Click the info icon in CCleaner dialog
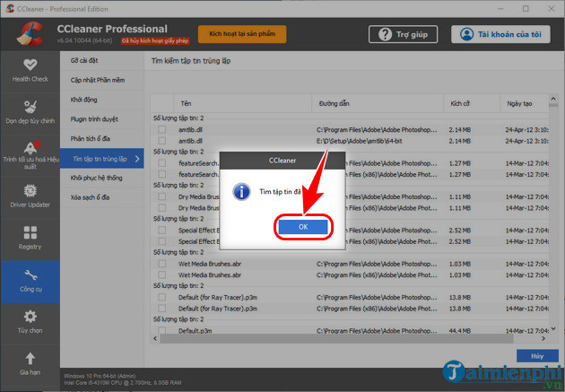 [241, 191]
